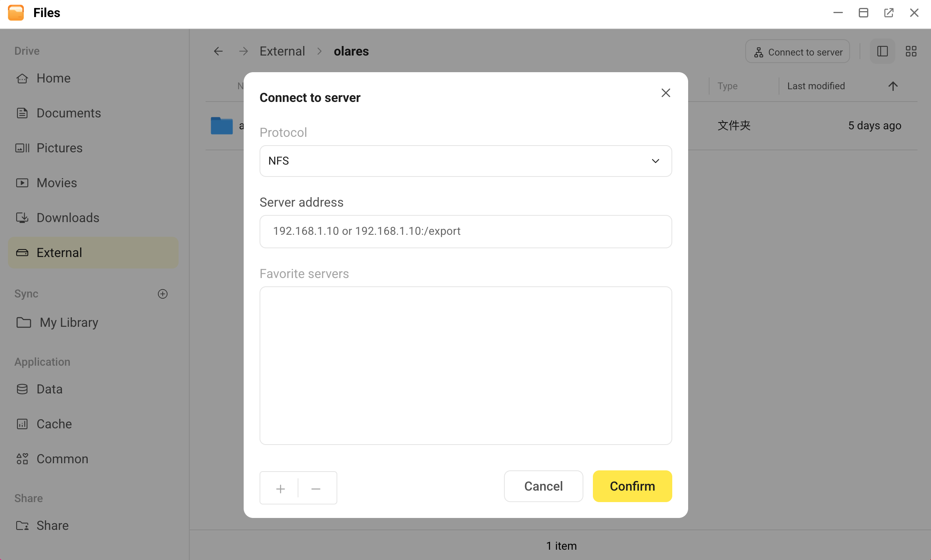Viewport: 931px width, 560px height.
Task: Click inside the Favorite servers list
Action: tap(465, 366)
